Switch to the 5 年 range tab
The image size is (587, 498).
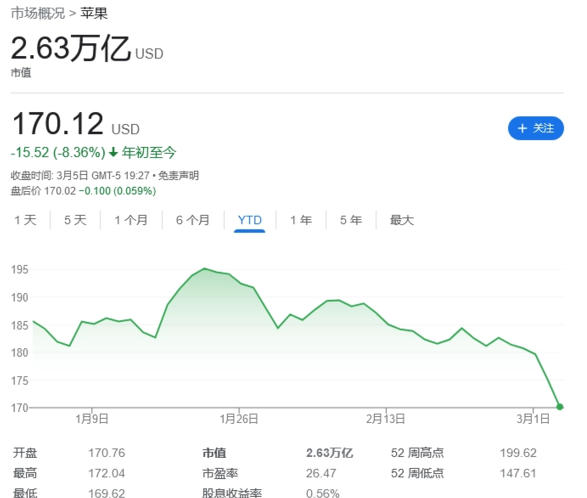tap(351, 220)
